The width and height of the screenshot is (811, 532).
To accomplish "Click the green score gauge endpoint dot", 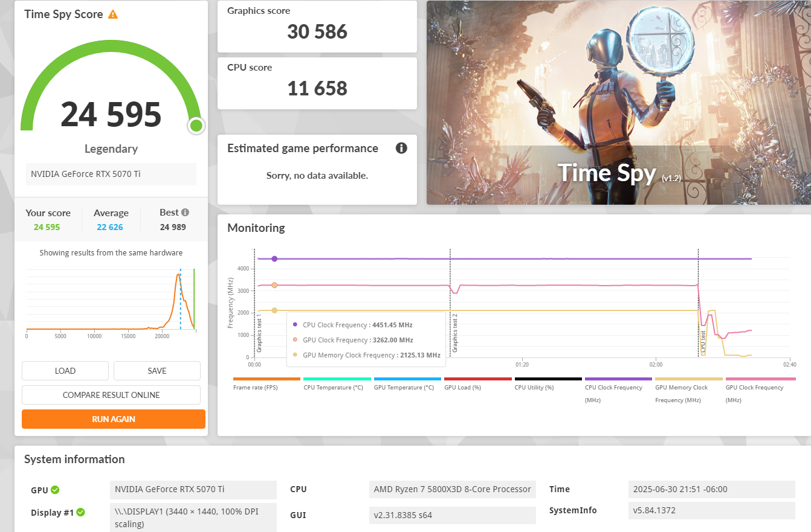I will [196, 126].
